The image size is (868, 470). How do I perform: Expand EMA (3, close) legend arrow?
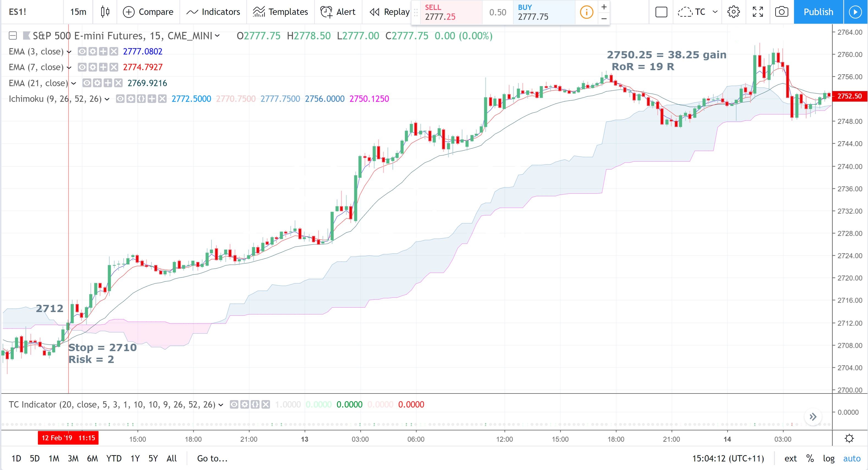69,51
